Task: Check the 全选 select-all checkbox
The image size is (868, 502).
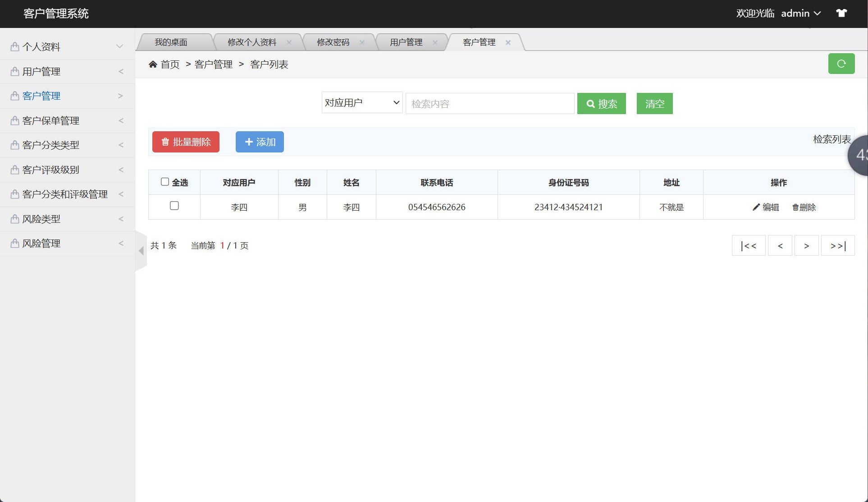Action: [165, 181]
